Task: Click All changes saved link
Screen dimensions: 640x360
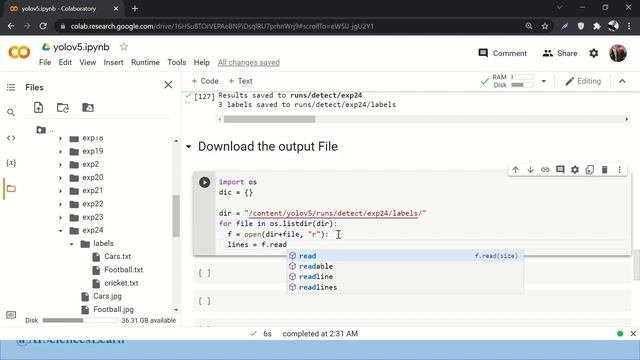Action: (x=249, y=62)
